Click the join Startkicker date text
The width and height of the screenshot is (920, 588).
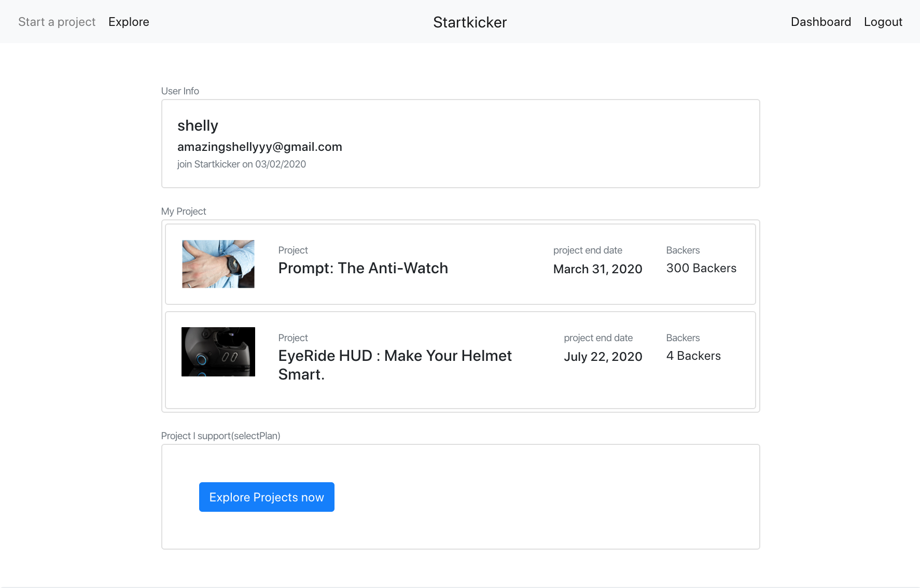(x=241, y=164)
